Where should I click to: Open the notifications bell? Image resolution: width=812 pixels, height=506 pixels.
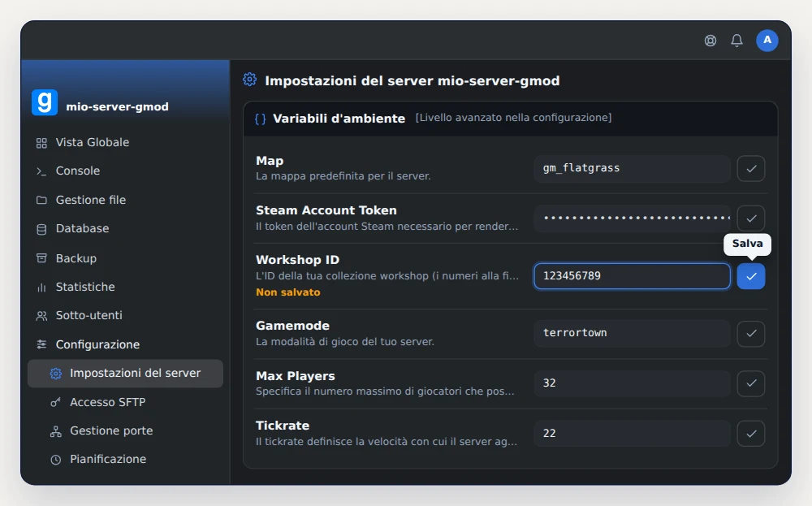pos(736,41)
